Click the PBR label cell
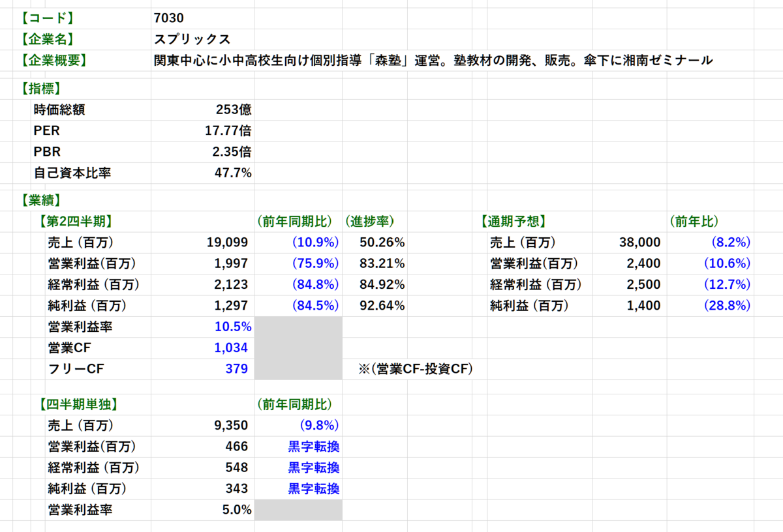Screen dimensions: 783x532 [x=46, y=152]
